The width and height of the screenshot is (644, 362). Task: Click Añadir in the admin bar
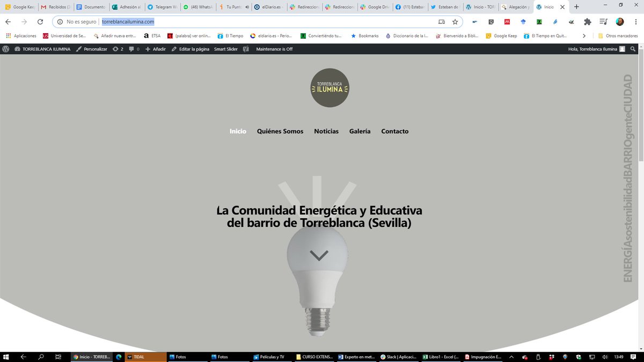(x=156, y=49)
